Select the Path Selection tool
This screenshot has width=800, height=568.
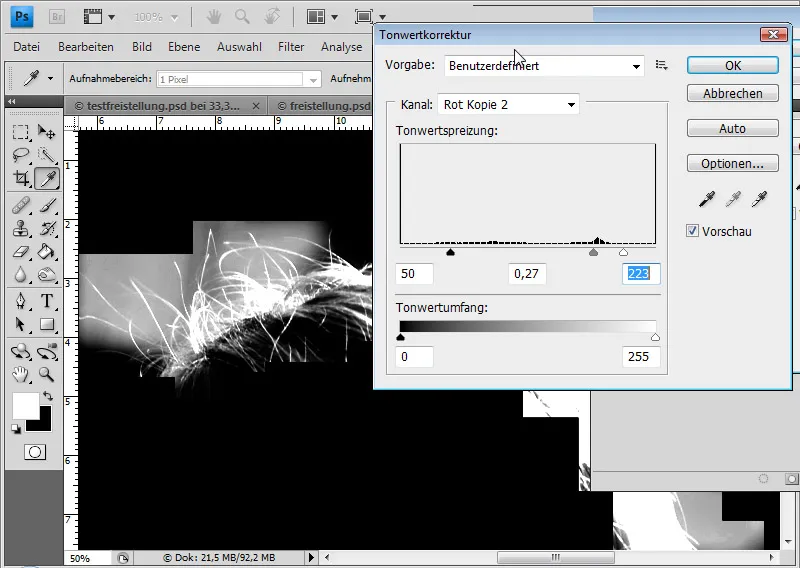21,325
